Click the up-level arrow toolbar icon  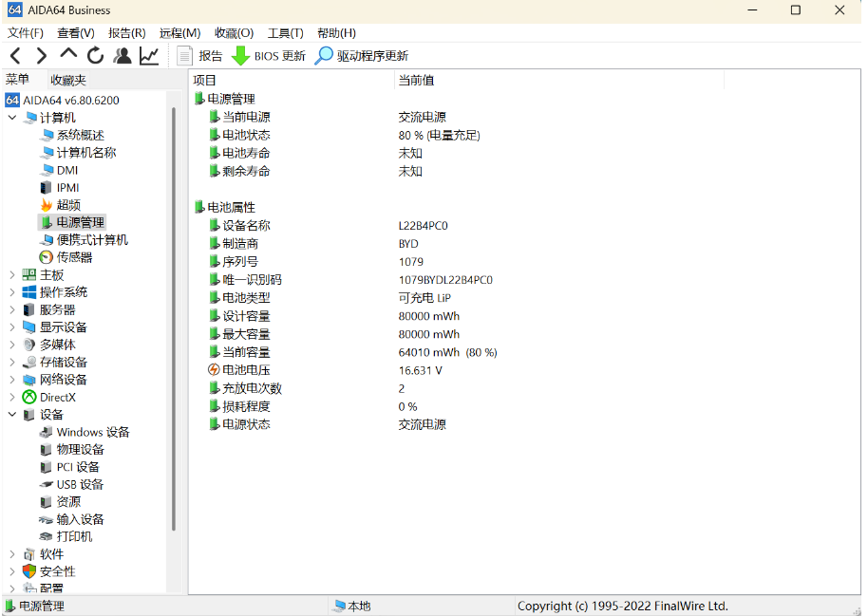pyautogui.click(x=68, y=54)
